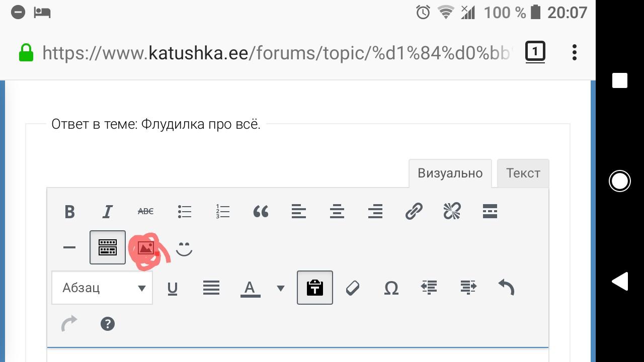Click the insert image icon
644x362 pixels.
[x=146, y=248]
